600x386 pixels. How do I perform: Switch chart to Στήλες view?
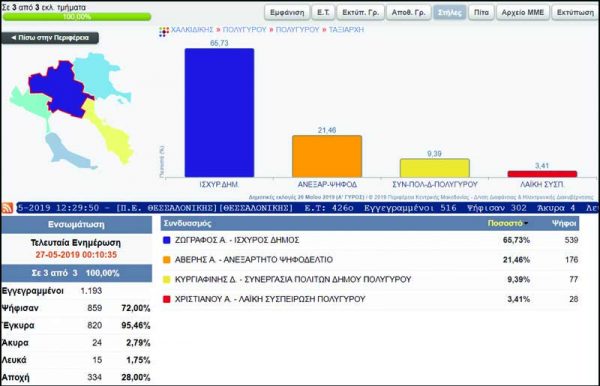point(449,12)
